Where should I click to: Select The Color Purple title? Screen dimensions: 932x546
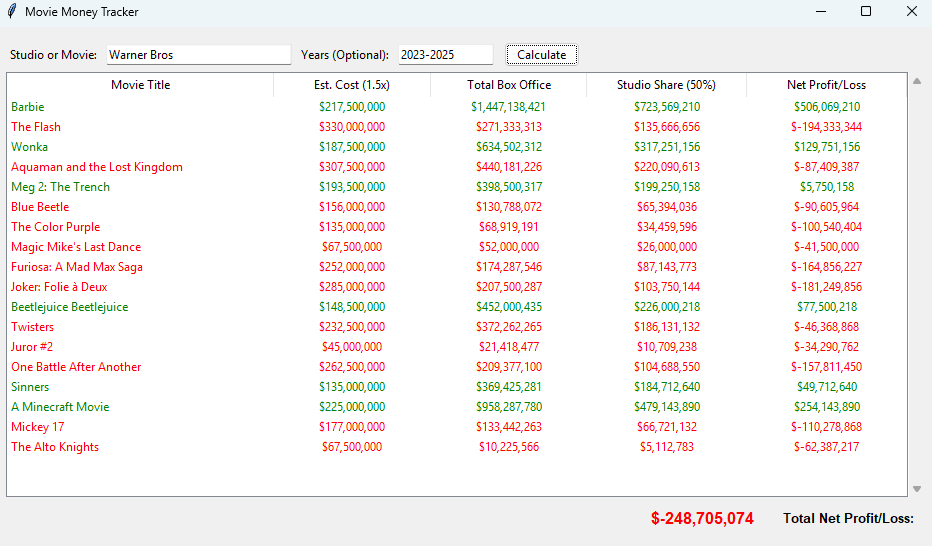55,227
